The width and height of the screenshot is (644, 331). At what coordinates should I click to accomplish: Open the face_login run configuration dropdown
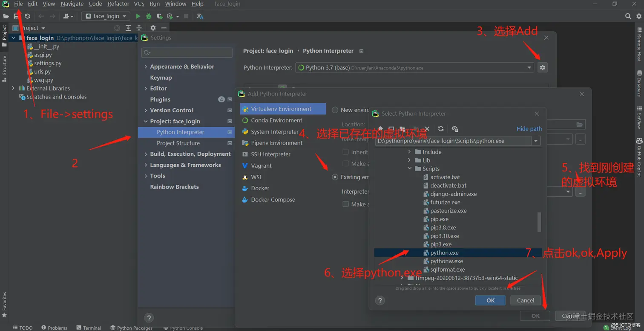click(106, 16)
